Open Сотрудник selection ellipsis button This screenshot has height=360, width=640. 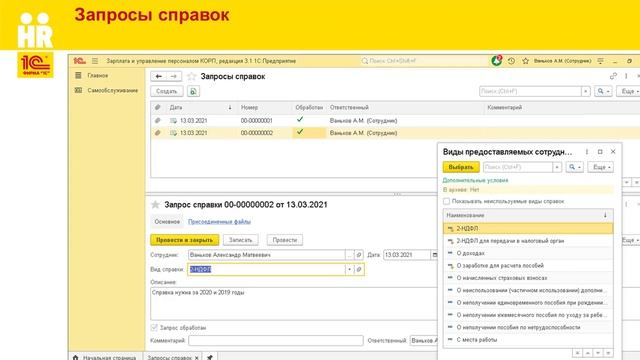tap(349, 255)
